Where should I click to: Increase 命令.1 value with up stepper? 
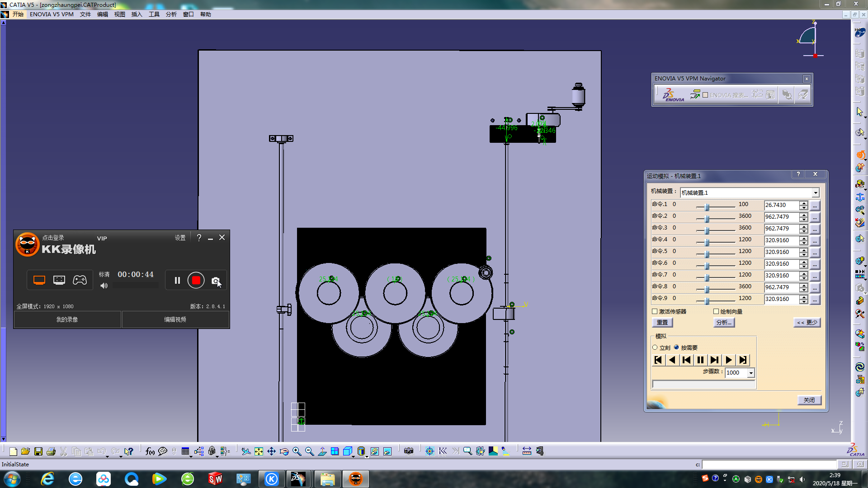[804, 203]
